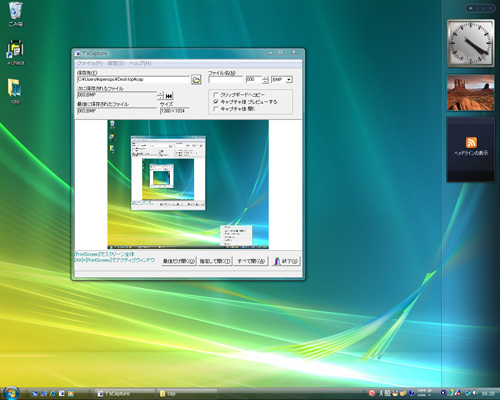Click the taskbar clock showing 16:20
This screenshot has width=500, height=400.
(x=488, y=394)
